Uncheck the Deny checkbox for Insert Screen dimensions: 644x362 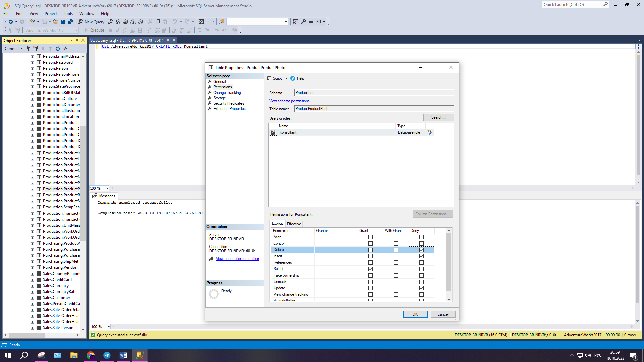(421, 256)
